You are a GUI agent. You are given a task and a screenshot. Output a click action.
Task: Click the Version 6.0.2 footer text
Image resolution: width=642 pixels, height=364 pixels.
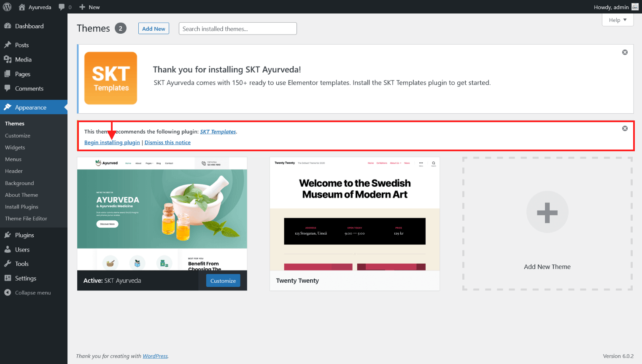pos(618,356)
